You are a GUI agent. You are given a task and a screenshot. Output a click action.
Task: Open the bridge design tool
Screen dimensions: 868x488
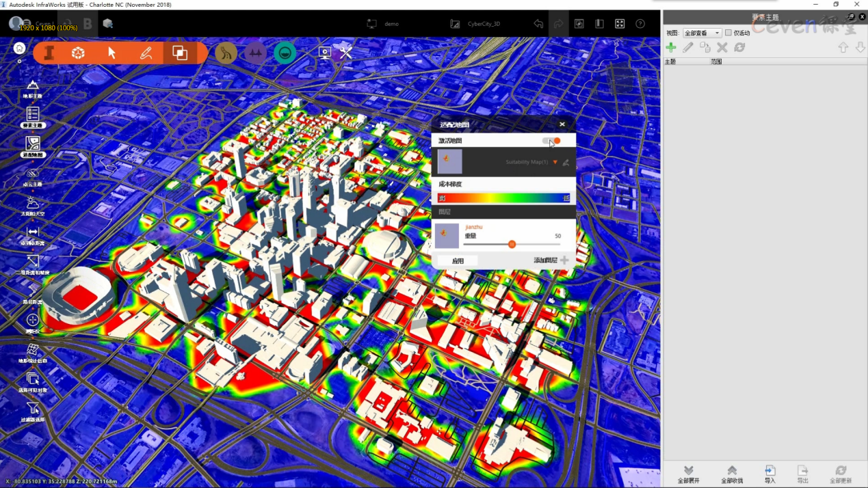[x=255, y=53]
